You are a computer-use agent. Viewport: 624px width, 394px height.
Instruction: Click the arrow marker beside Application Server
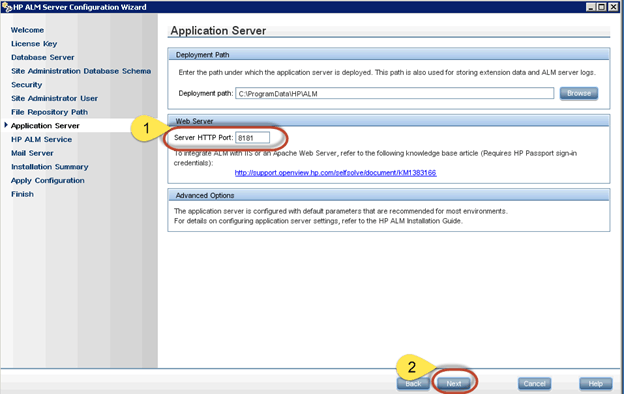[x=6, y=125]
